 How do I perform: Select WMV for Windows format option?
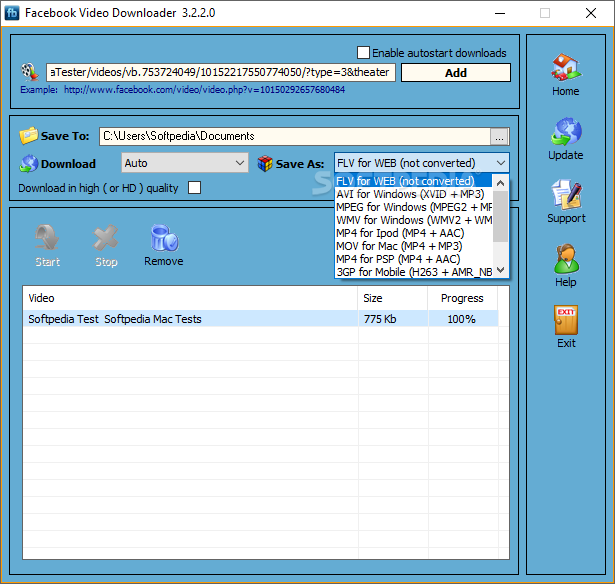414,220
